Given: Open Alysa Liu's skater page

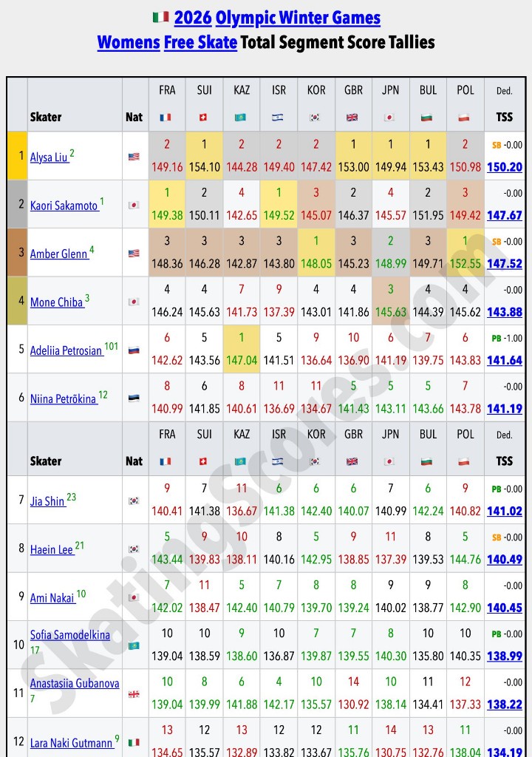Looking at the screenshot, I should [49, 157].
